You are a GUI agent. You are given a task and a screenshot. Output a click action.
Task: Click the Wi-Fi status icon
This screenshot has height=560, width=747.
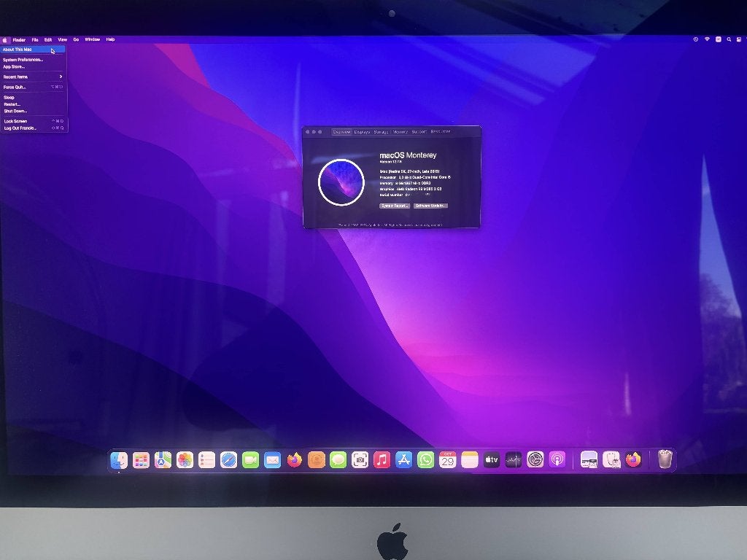[707, 39]
